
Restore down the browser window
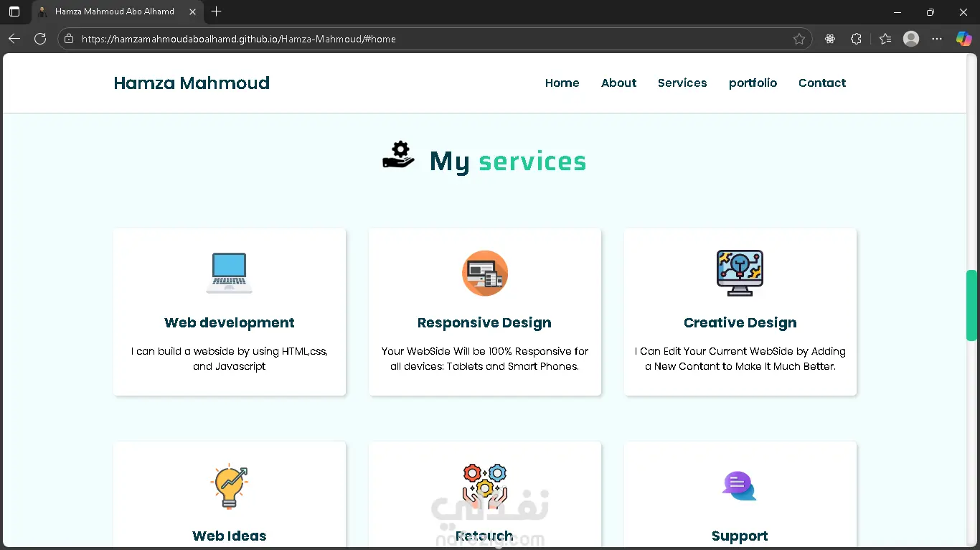click(x=930, y=11)
